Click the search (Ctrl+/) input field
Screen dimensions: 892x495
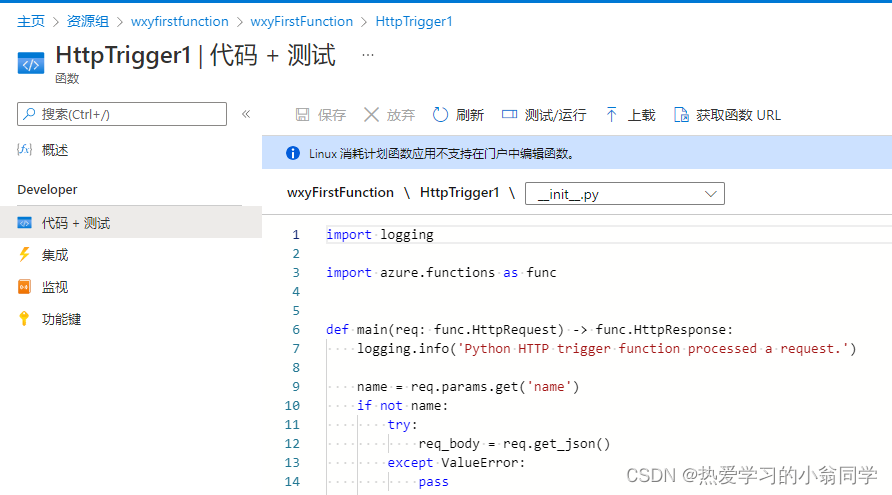coord(122,114)
